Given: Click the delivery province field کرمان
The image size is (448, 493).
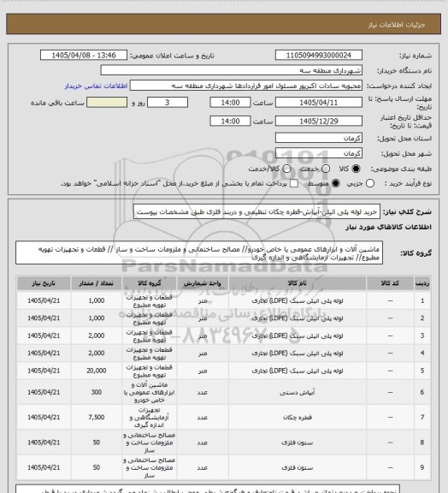Looking at the screenshot, I should coord(319,138).
